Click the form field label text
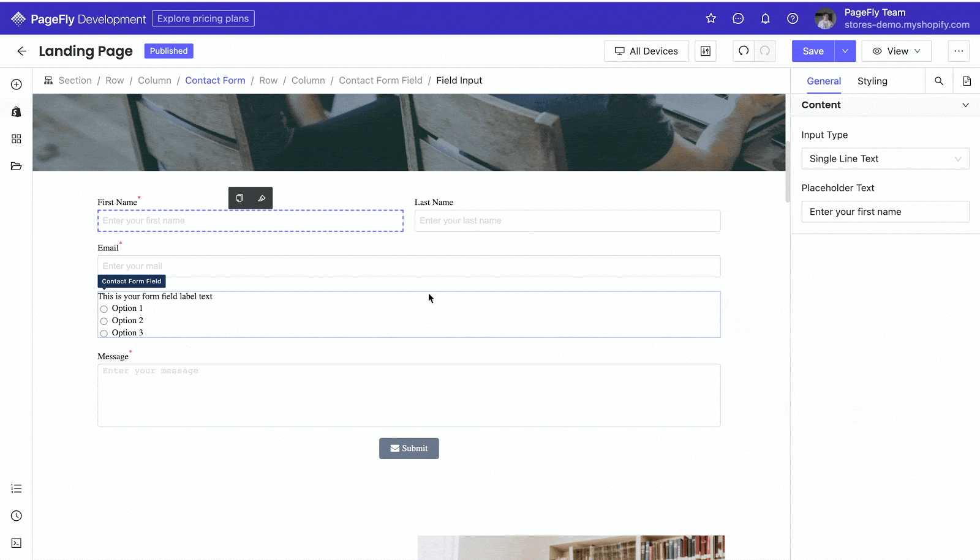This screenshot has width=980, height=560. click(x=155, y=296)
